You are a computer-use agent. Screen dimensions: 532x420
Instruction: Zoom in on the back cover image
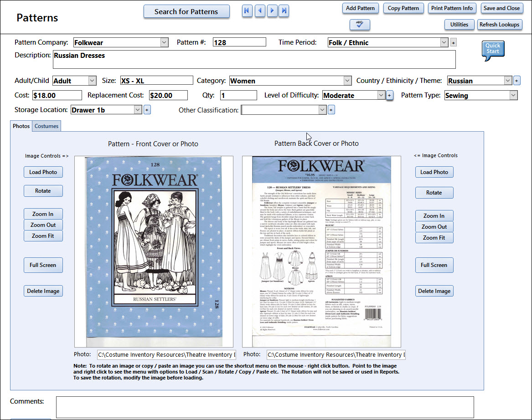[434, 215]
